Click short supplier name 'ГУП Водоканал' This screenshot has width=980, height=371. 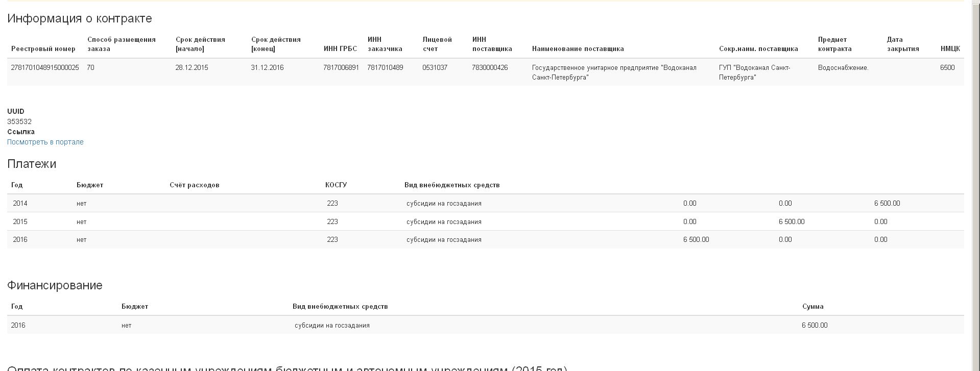754,72
